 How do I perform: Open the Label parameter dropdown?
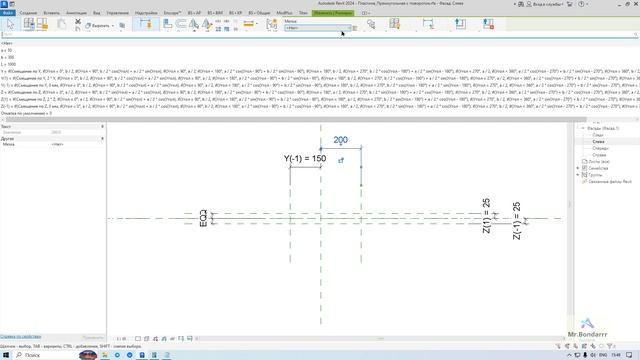(318, 28)
